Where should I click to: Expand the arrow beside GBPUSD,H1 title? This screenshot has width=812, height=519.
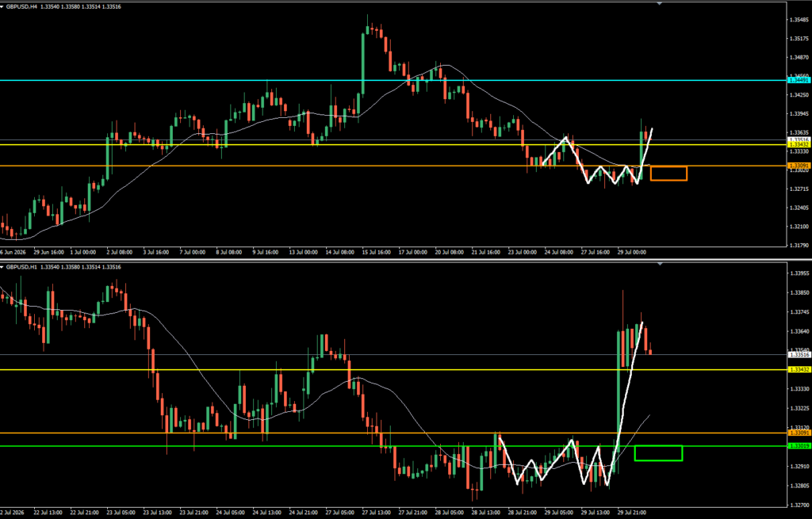point(2,267)
